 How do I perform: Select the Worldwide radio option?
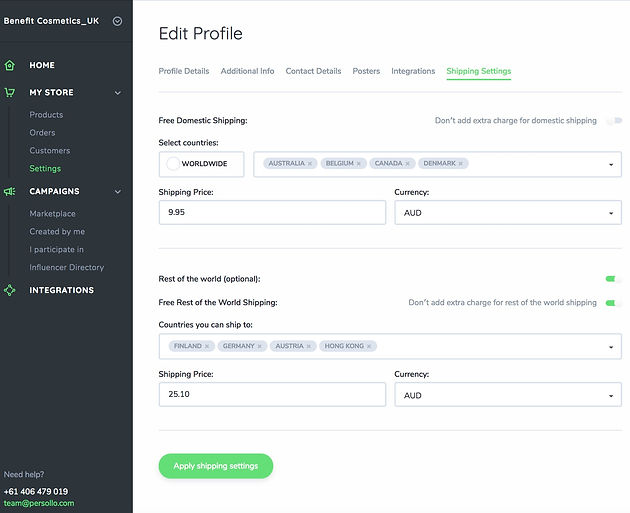(173, 164)
